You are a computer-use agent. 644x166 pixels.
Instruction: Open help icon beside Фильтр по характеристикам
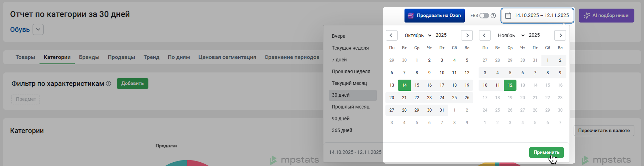[x=108, y=84]
